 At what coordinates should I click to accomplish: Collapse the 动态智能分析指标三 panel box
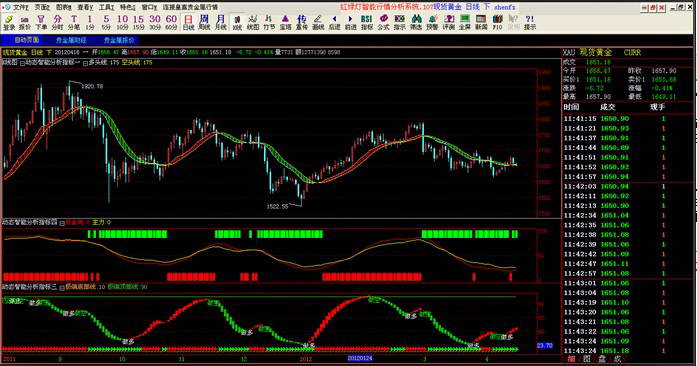62,287
